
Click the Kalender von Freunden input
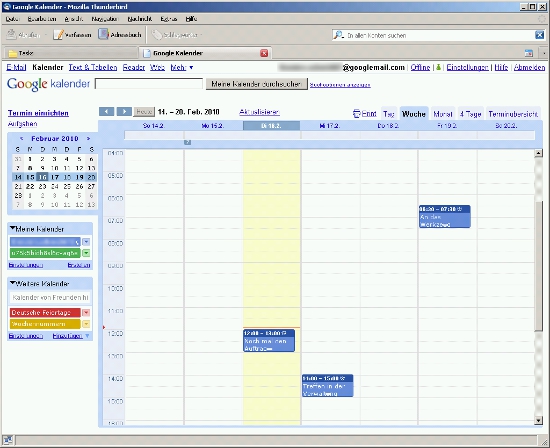(x=50, y=297)
